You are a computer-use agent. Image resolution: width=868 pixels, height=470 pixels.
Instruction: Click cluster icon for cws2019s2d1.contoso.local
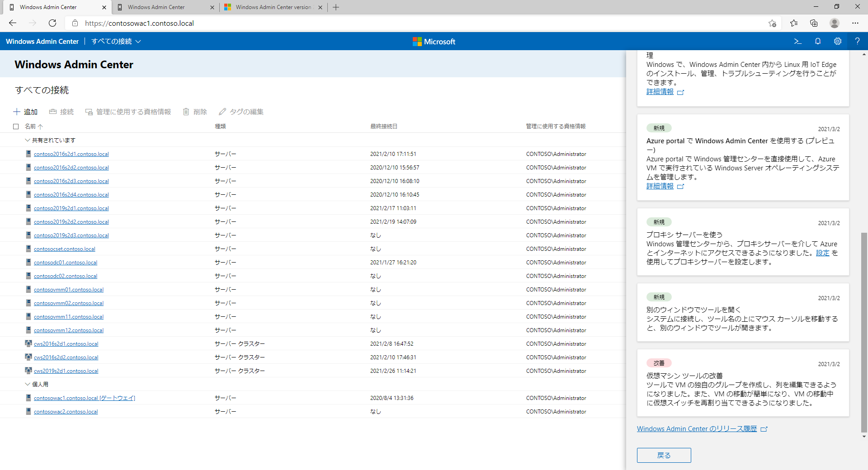pyautogui.click(x=28, y=371)
